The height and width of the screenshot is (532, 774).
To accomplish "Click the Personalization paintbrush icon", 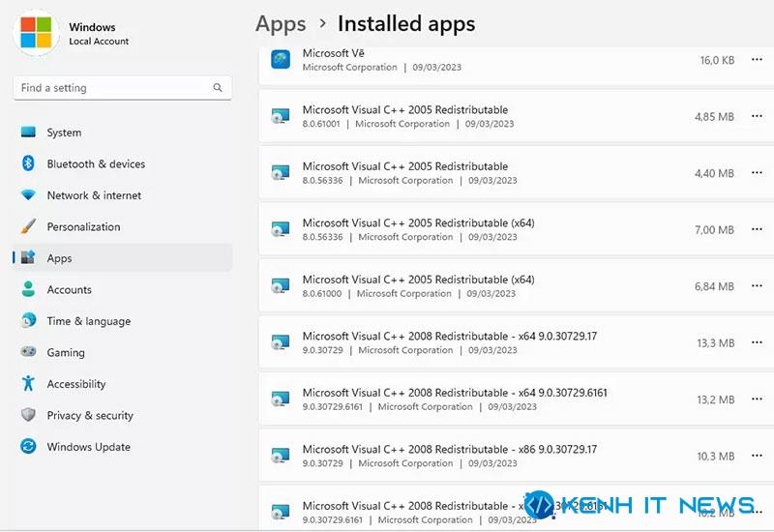I will coord(28,226).
